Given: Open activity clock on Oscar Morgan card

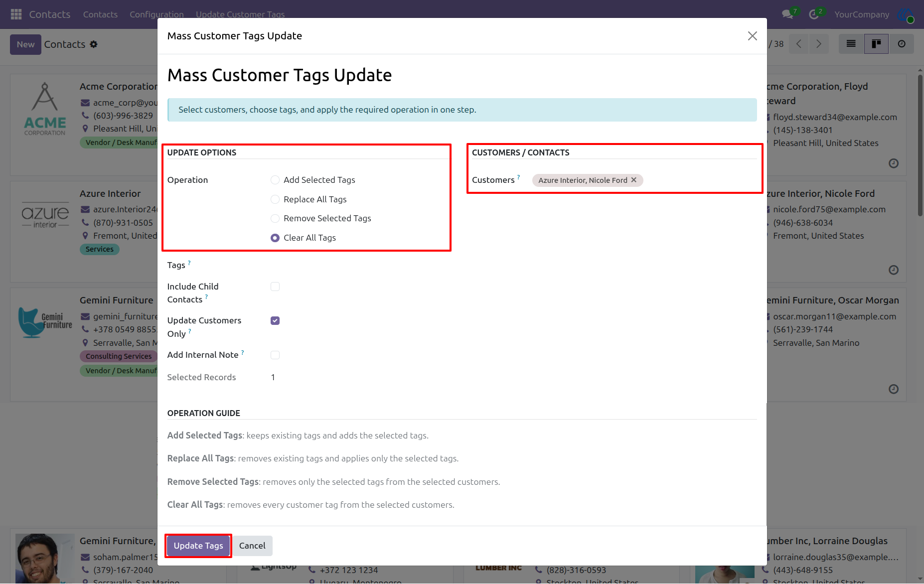Looking at the screenshot, I should 894,389.
